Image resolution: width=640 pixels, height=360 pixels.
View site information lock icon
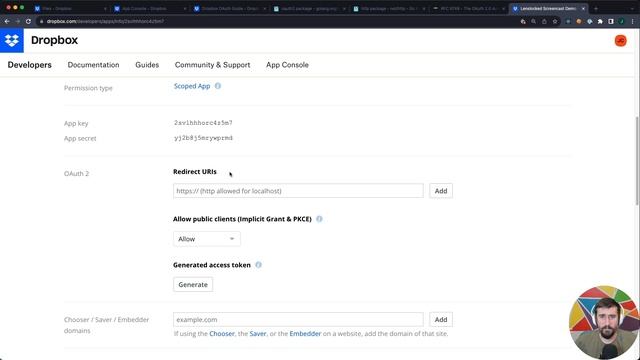(41, 21)
